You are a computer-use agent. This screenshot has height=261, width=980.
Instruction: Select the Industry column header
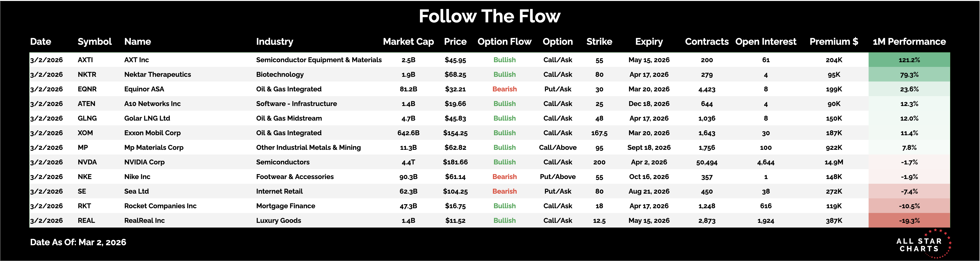tap(274, 42)
